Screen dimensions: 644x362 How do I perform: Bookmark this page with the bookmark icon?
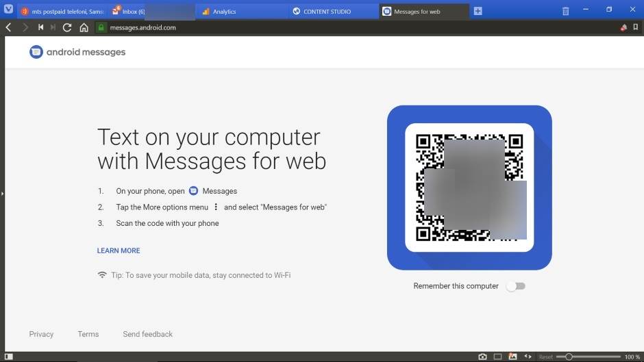coord(635,27)
